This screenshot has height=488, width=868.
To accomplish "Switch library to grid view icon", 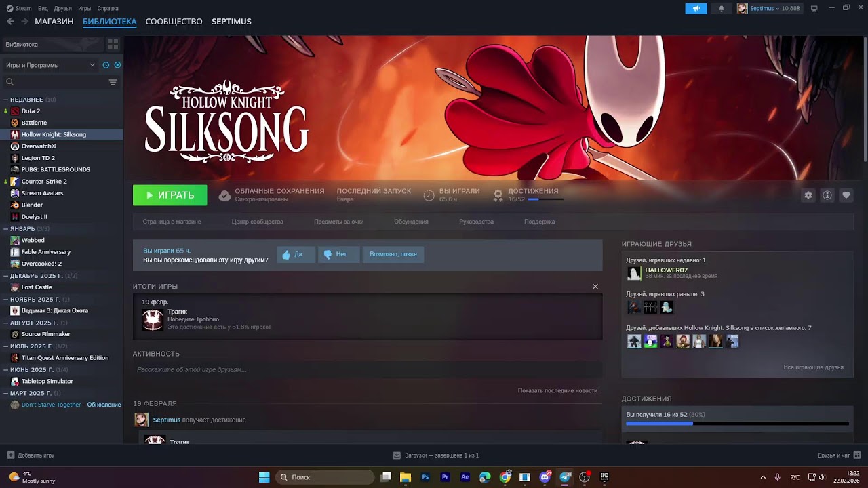I will pos(113,44).
